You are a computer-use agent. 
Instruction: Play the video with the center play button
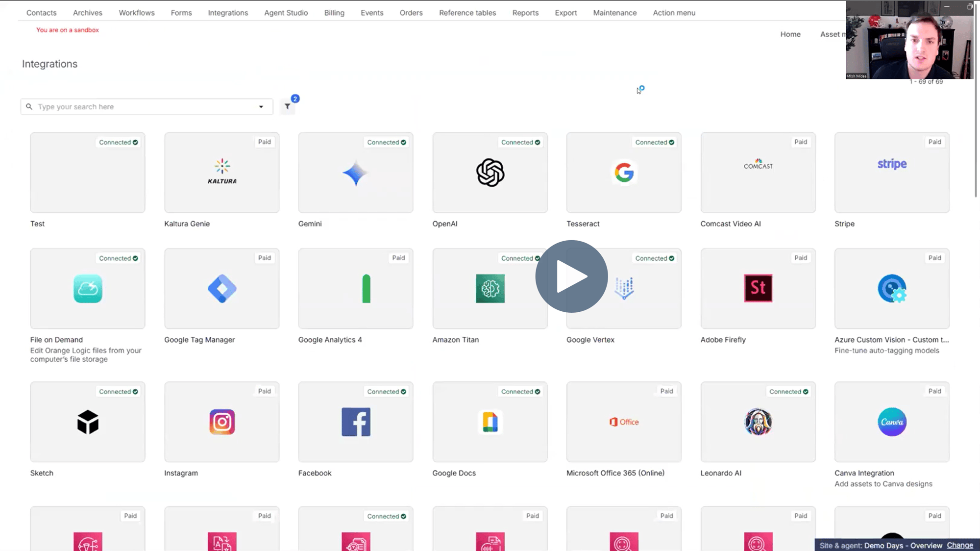click(x=571, y=276)
